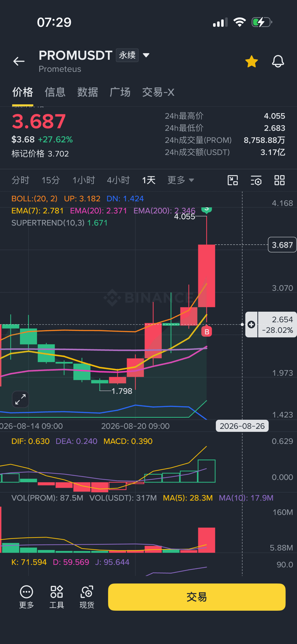Tap the large 3.687 last price
Image resolution: width=297 pixels, height=644 pixels.
coord(39,121)
